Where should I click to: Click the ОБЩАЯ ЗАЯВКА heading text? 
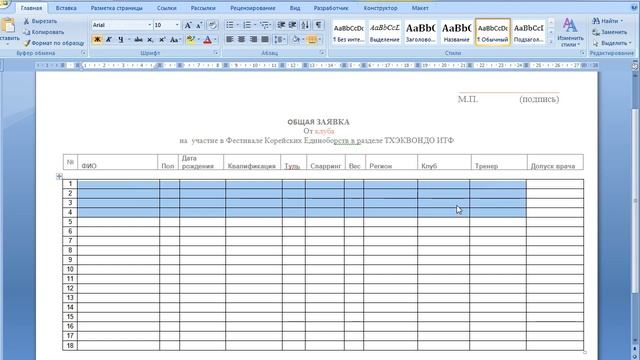[318, 122]
